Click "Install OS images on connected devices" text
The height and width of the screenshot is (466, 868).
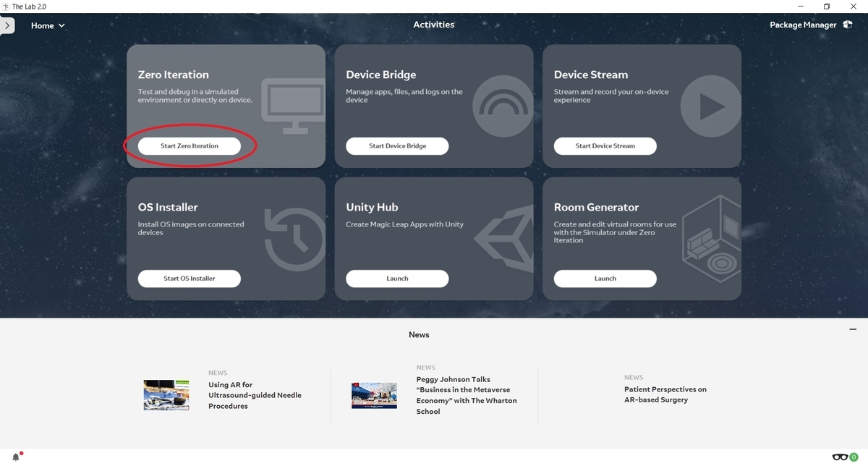[x=191, y=228]
